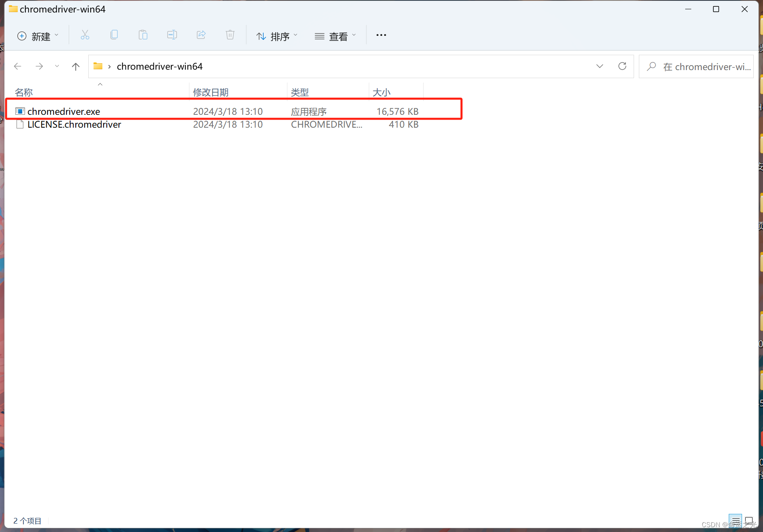Click the Rename icon in toolbar
Image resolution: width=763 pixels, height=532 pixels.
[x=172, y=35]
